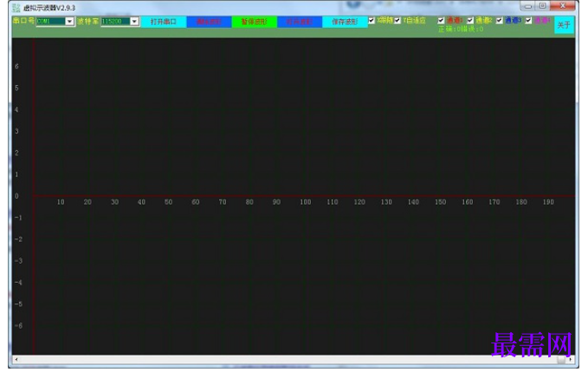
Task: Maximize the 虚拟示波器 window
Action: tap(543, 6)
